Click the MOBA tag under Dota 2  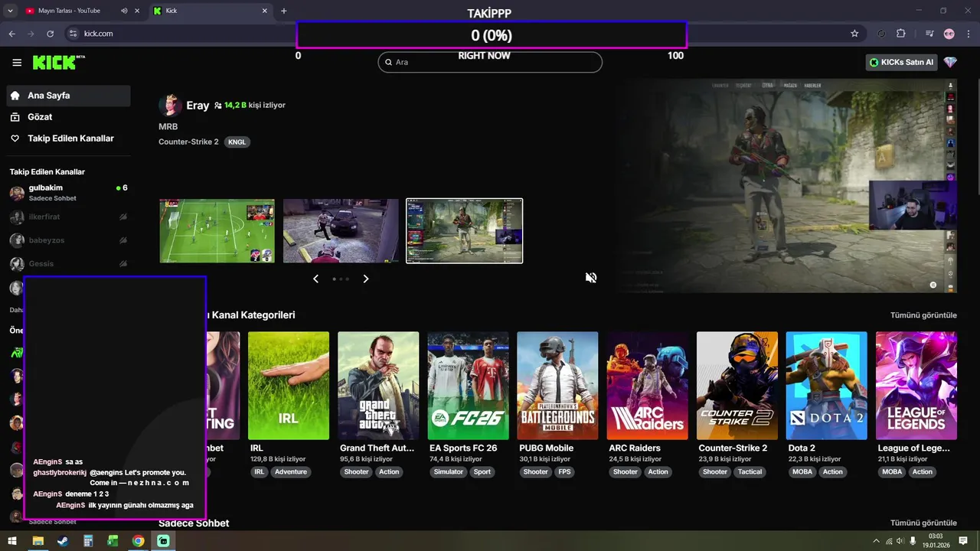802,472
